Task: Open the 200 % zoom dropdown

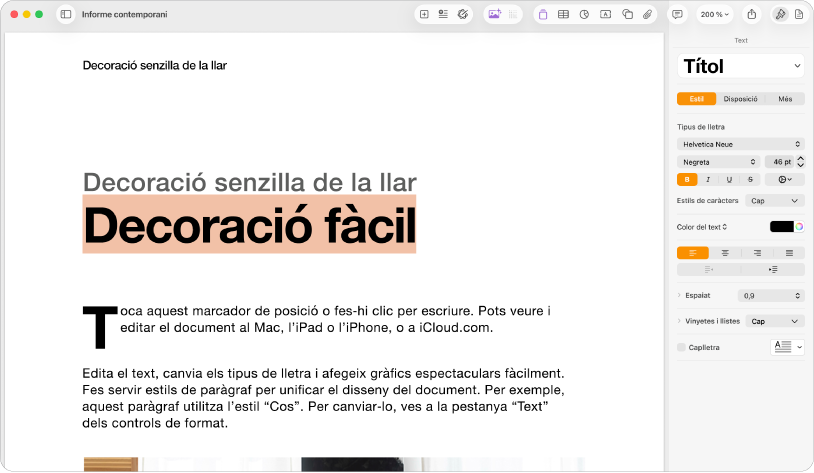Action: 715,15
